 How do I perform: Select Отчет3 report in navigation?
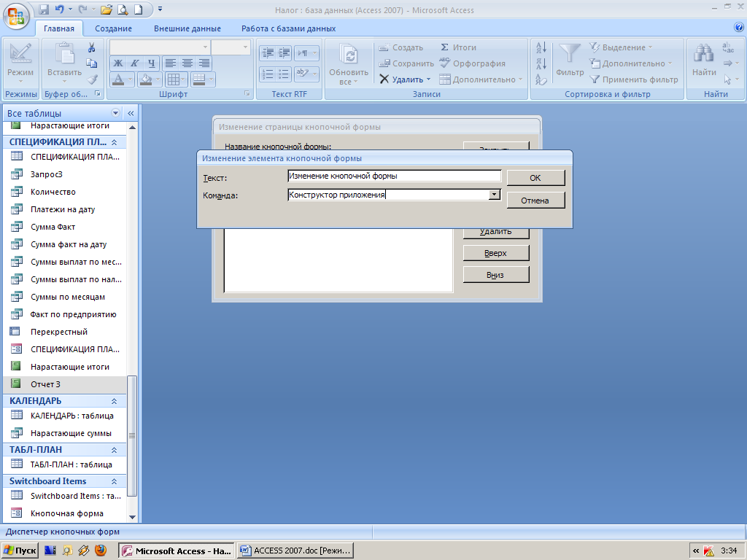65,384
